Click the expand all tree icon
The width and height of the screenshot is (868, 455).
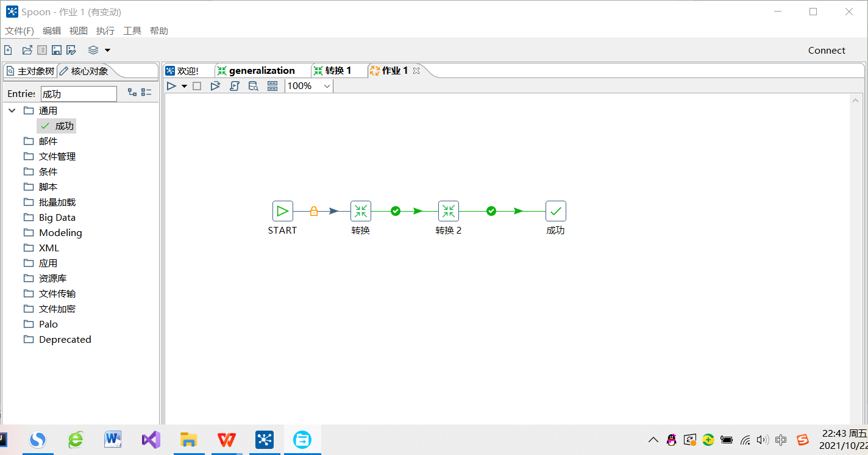[132, 92]
